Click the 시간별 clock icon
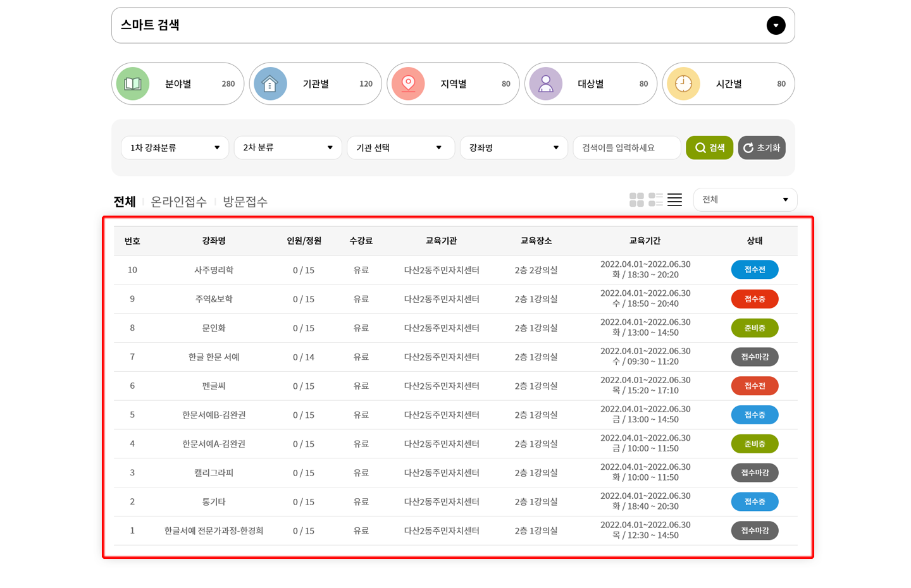The height and width of the screenshot is (588, 911). pyautogui.click(x=683, y=83)
